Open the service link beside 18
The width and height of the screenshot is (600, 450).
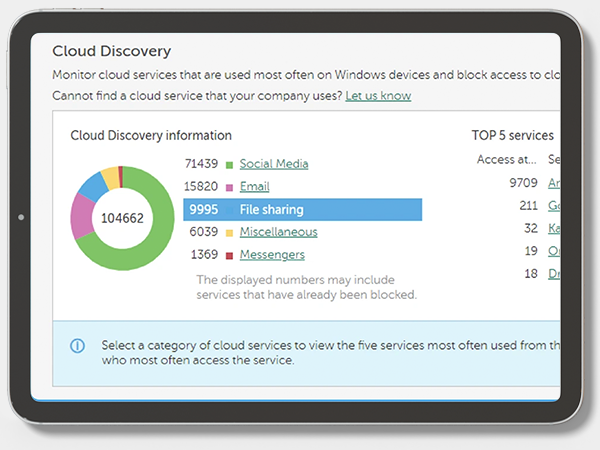coord(554,274)
